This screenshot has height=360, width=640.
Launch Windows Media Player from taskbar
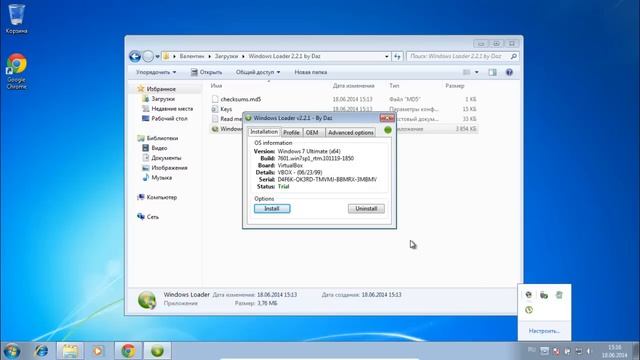coord(98,351)
